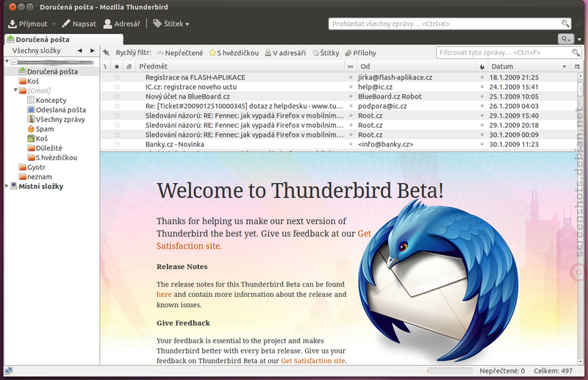Sort by the attachment column header
This screenshot has height=380, width=588.
(129, 66)
